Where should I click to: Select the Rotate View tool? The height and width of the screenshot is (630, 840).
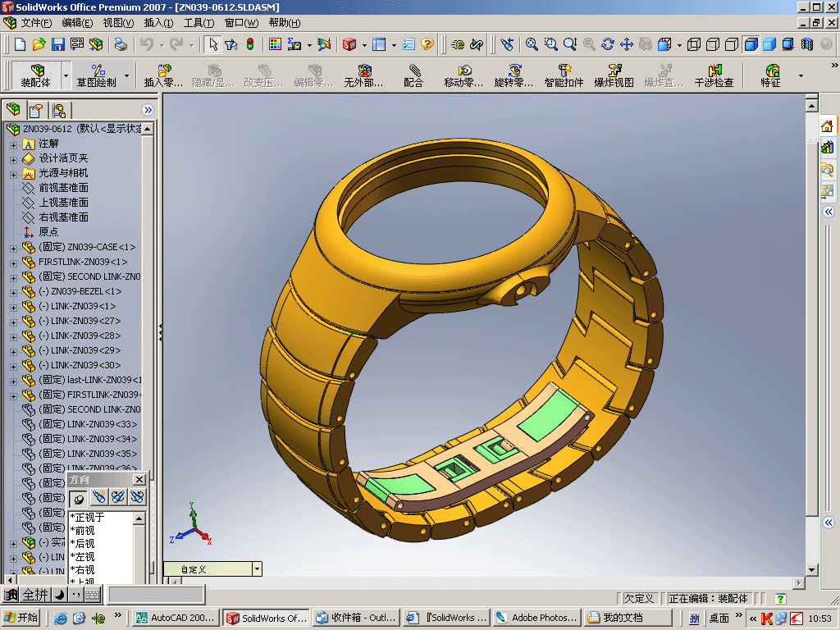(x=608, y=44)
